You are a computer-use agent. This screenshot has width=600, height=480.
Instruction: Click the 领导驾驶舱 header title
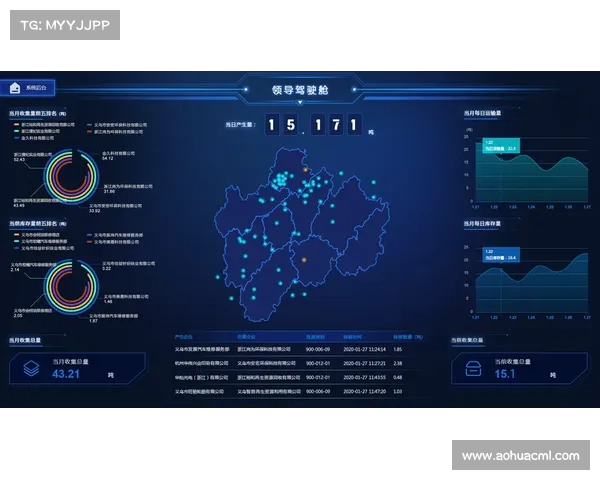pyautogui.click(x=300, y=90)
